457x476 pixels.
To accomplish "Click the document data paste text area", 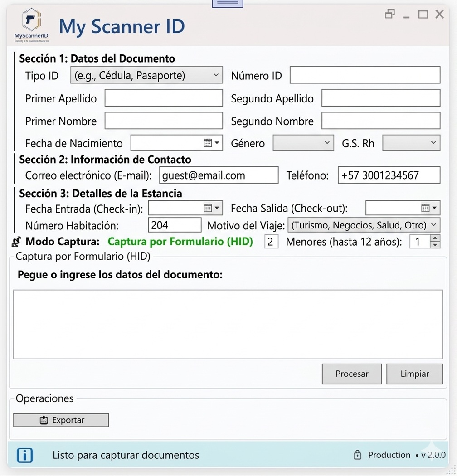I will click(x=228, y=325).
